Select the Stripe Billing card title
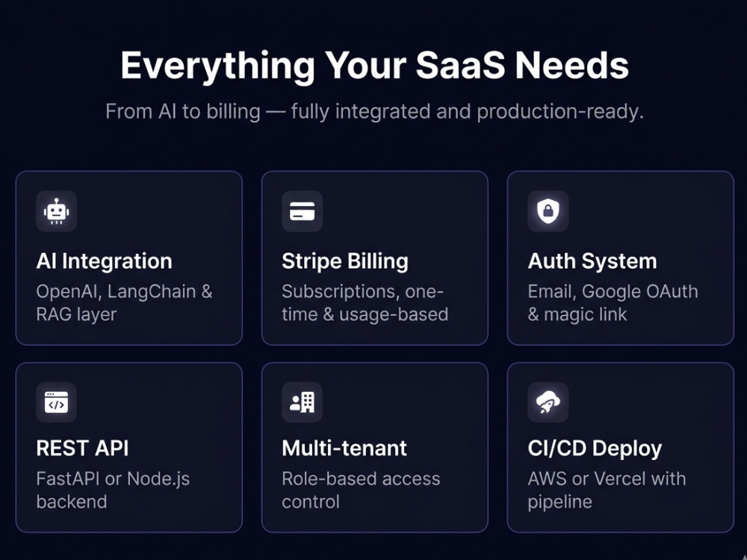The image size is (747, 560). coord(345,261)
